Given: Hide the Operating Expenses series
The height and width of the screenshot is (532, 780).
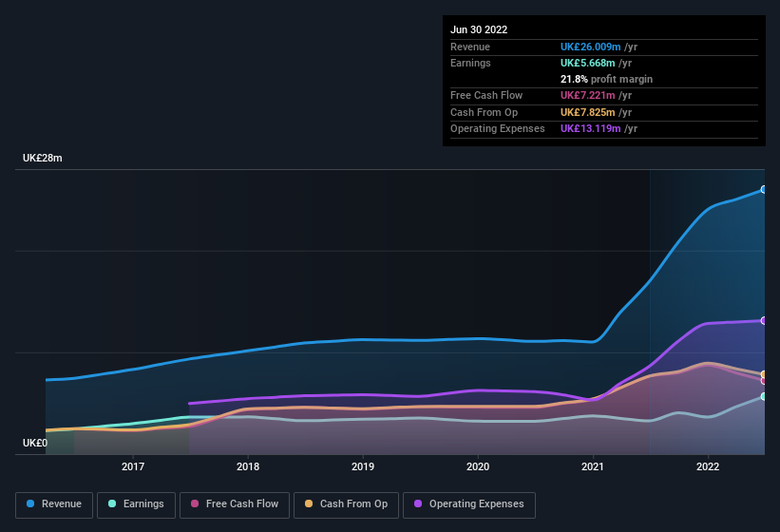Looking at the screenshot, I should 468,504.
